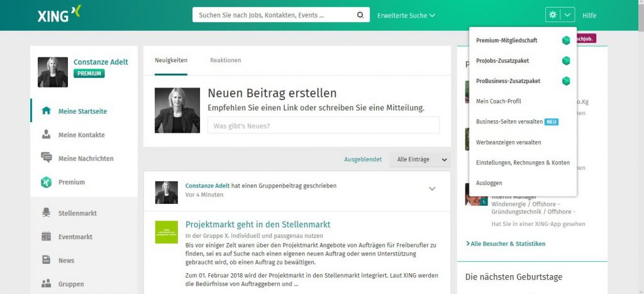Image resolution: width=644 pixels, height=294 pixels.
Task: Click the Gruppen people icon
Action: pos(47,284)
